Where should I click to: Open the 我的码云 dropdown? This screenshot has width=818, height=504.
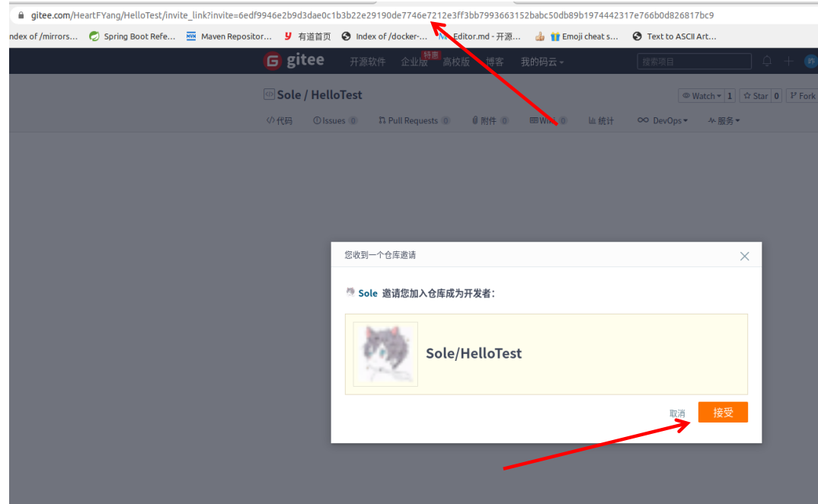click(541, 61)
